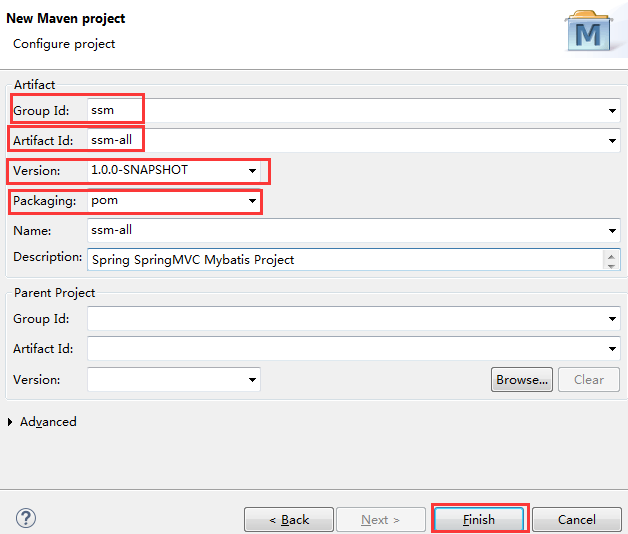Click the Browse... button
Image resolution: width=628 pixels, height=534 pixels.
click(x=522, y=379)
